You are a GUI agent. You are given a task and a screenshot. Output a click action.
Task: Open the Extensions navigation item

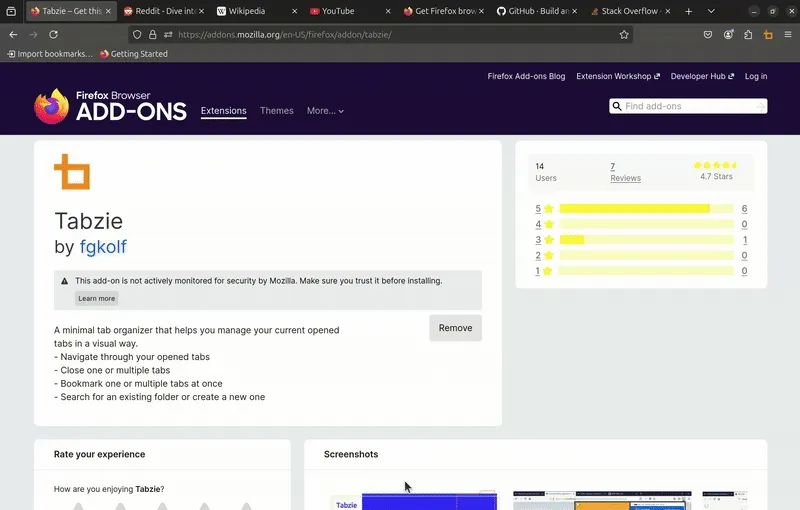point(223,111)
